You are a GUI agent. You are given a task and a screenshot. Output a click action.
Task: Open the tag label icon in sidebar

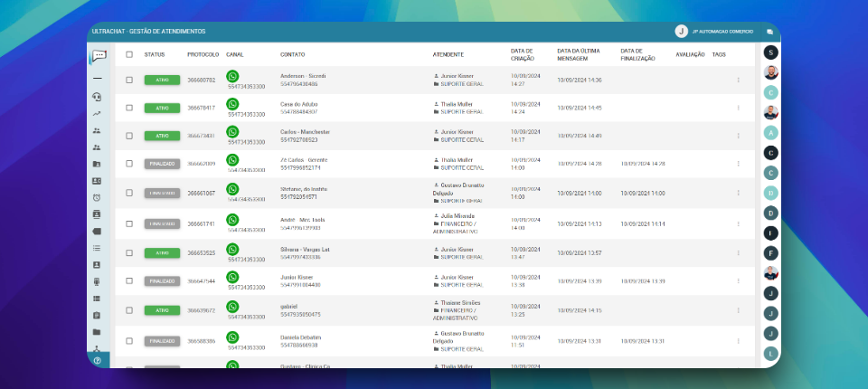pyautogui.click(x=97, y=231)
